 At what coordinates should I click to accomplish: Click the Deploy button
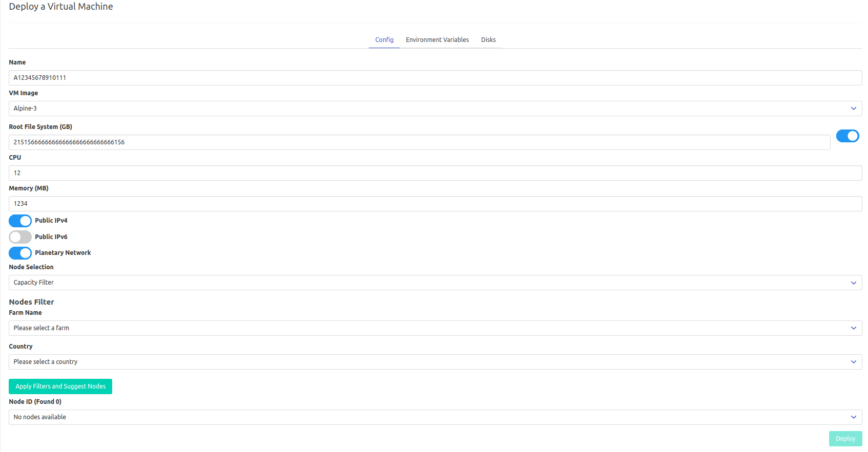click(845, 439)
